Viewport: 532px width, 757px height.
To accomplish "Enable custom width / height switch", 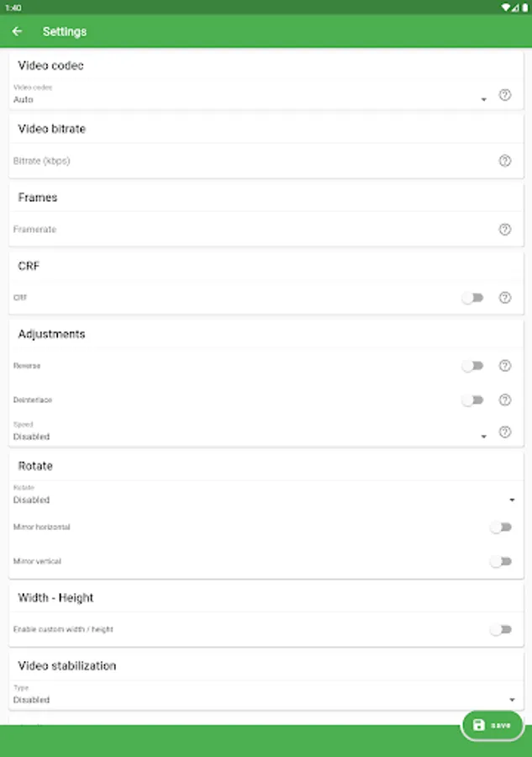I will point(501,629).
